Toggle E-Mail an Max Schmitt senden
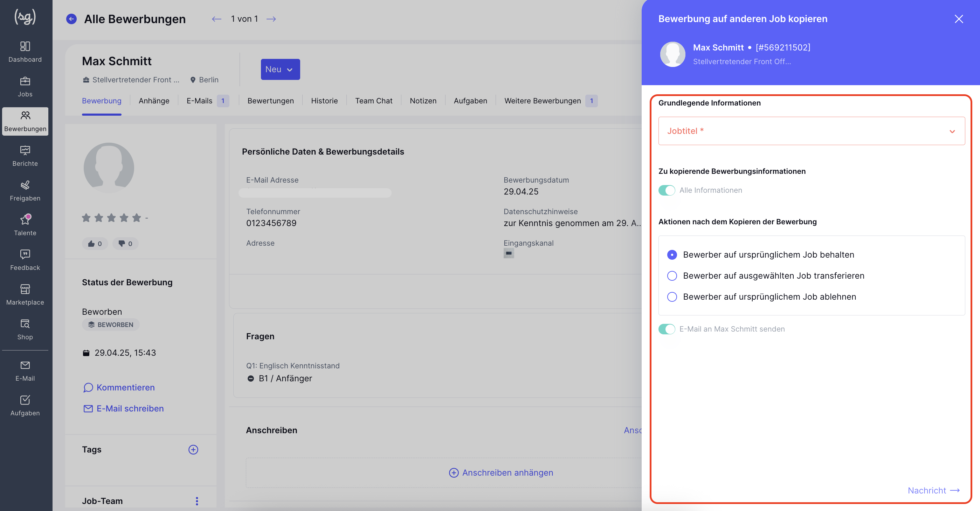 pos(667,329)
